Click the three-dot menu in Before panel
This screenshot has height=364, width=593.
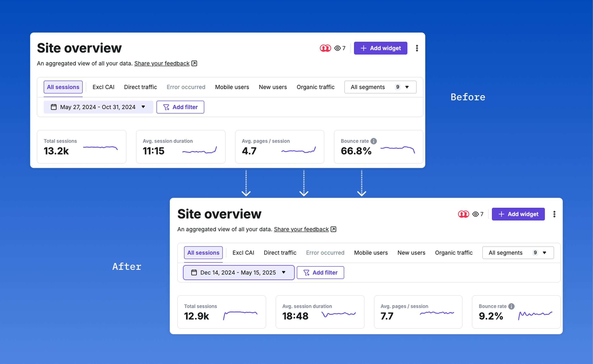(417, 48)
